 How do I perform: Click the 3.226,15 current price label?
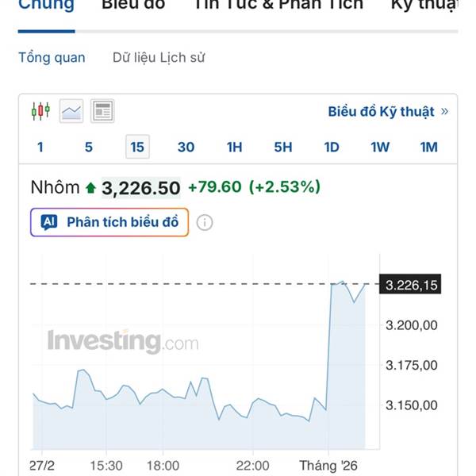412,285
